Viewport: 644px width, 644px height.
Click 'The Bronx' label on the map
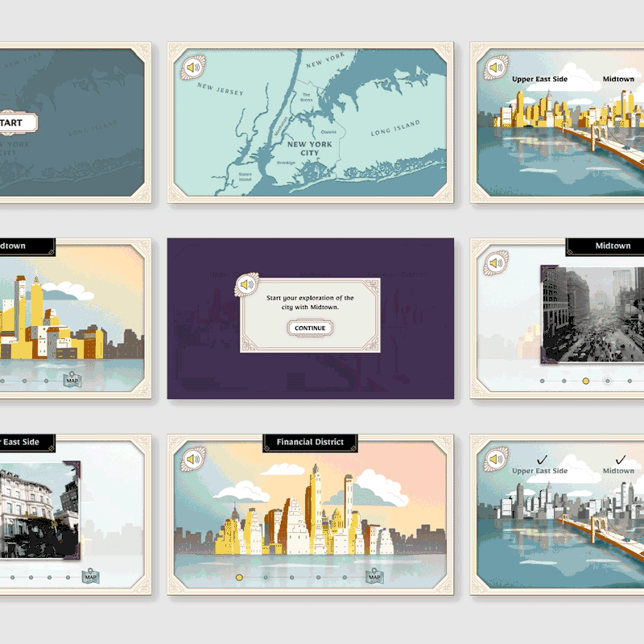[307, 97]
